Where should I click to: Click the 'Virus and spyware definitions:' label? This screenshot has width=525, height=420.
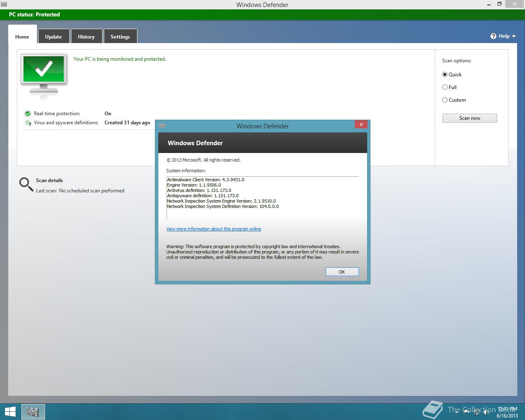[66, 123]
